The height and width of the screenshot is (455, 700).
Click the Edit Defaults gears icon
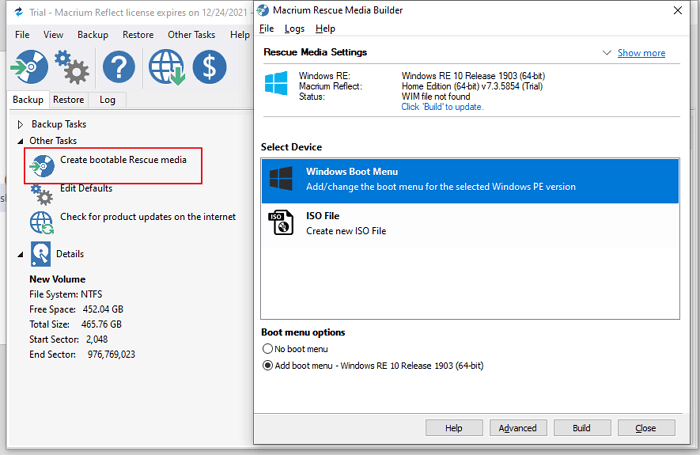[x=42, y=195]
